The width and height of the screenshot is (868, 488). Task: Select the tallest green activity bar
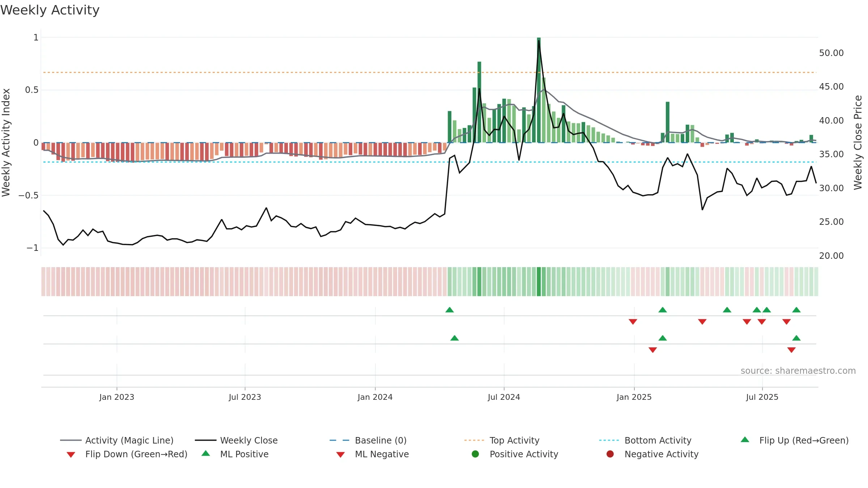[539, 90]
